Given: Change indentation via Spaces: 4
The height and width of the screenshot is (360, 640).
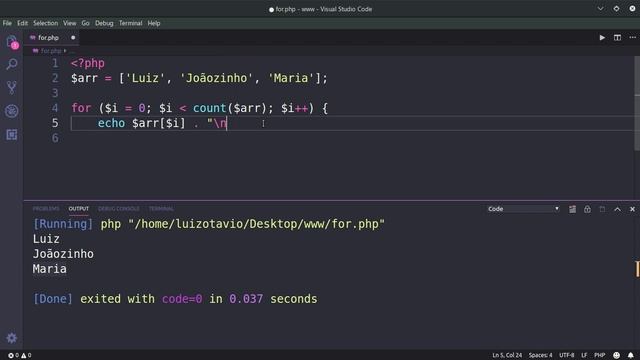Looking at the screenshot, I should [x=540, y=355].
